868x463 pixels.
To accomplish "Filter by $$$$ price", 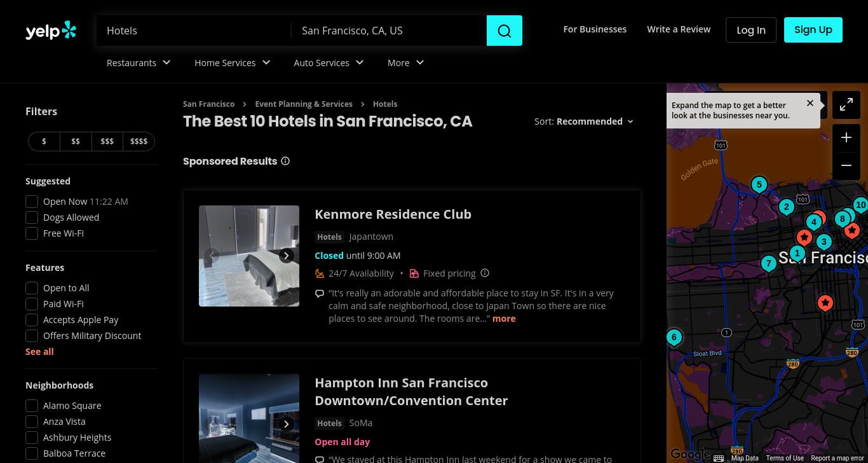I will [x=139, y=141].
